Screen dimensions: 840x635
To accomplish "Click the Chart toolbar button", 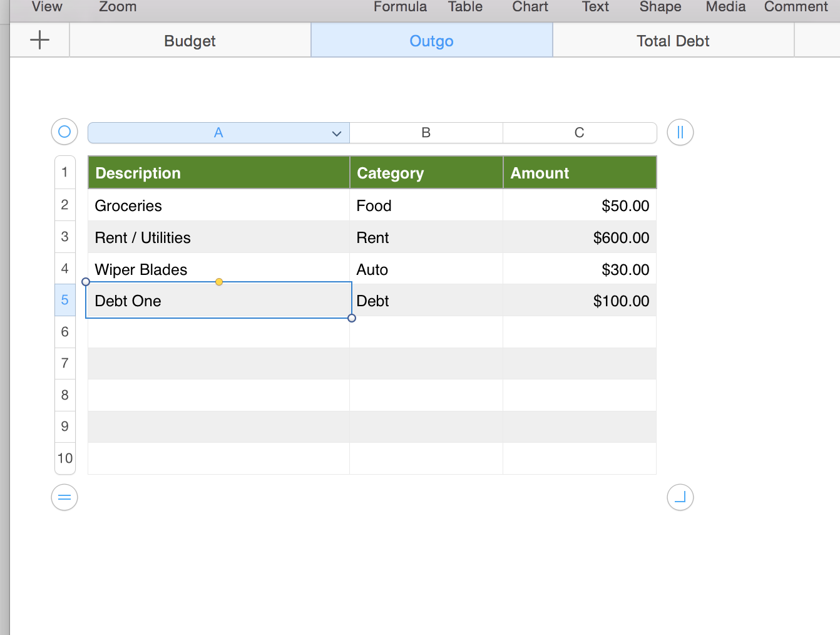I will pyautogui.click(x=530, y=7).
